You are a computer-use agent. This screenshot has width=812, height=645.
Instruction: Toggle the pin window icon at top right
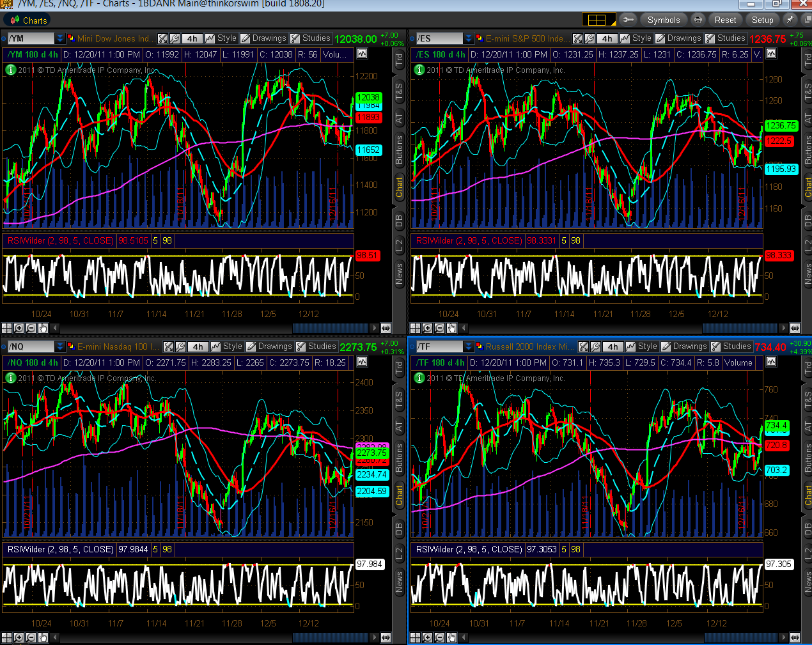[790, 20]
